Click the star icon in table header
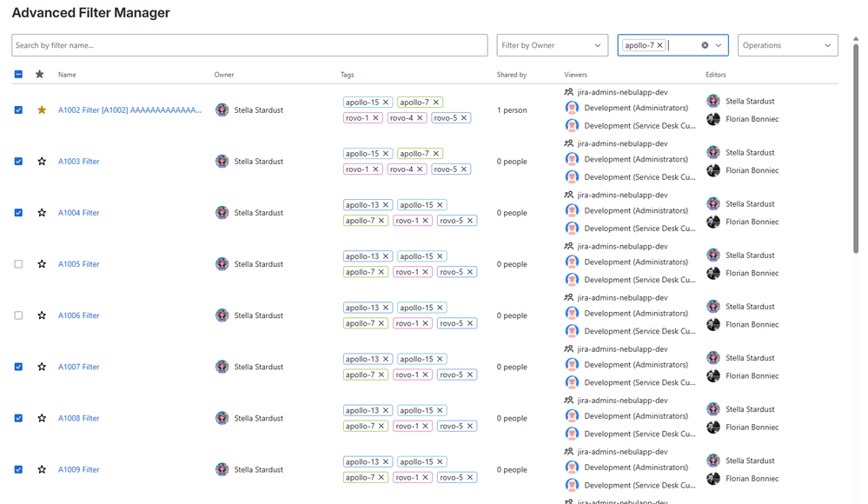868x504 pixels. click(39, 74)
